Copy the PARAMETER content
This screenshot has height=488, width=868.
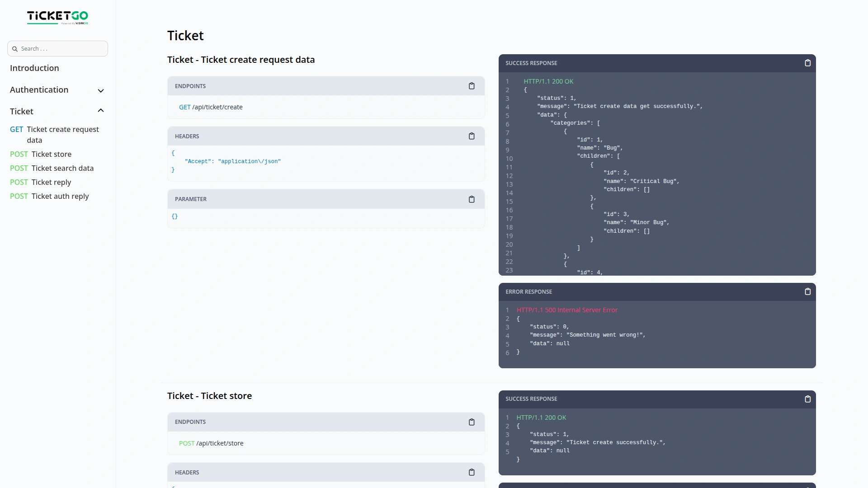[x=472, y=199]
